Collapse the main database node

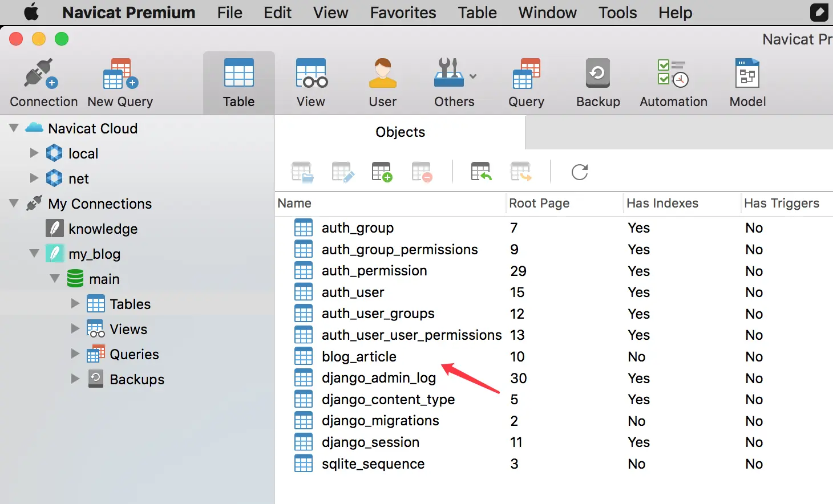(55, 279)
